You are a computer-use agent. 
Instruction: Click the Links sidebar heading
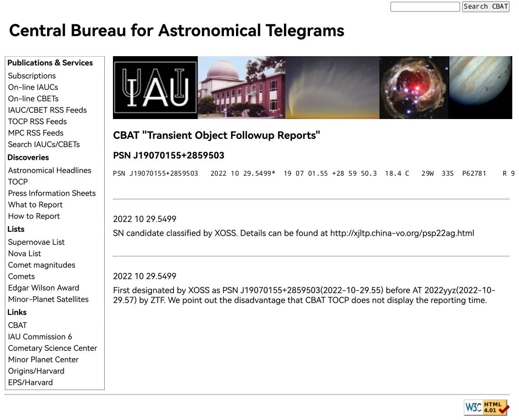(x=17, y=312)
